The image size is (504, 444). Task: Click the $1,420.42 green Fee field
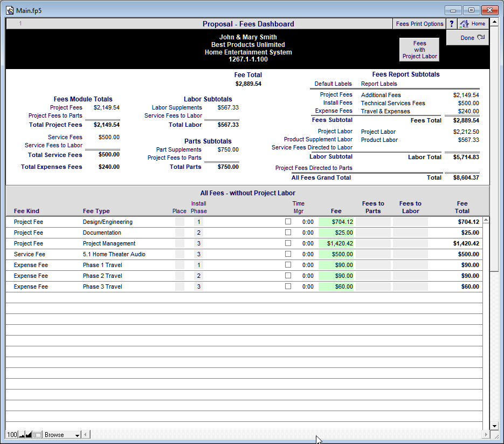tap(336, 243)
